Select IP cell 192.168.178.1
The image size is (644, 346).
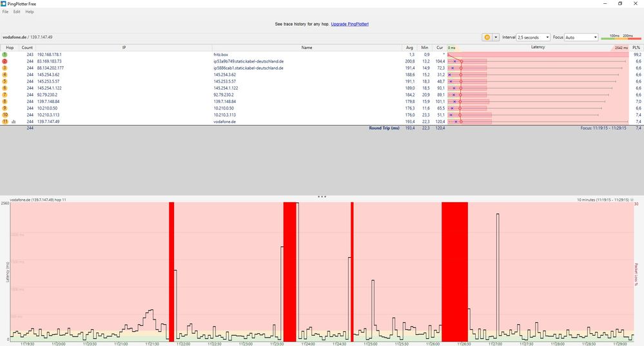coord(49,54)
